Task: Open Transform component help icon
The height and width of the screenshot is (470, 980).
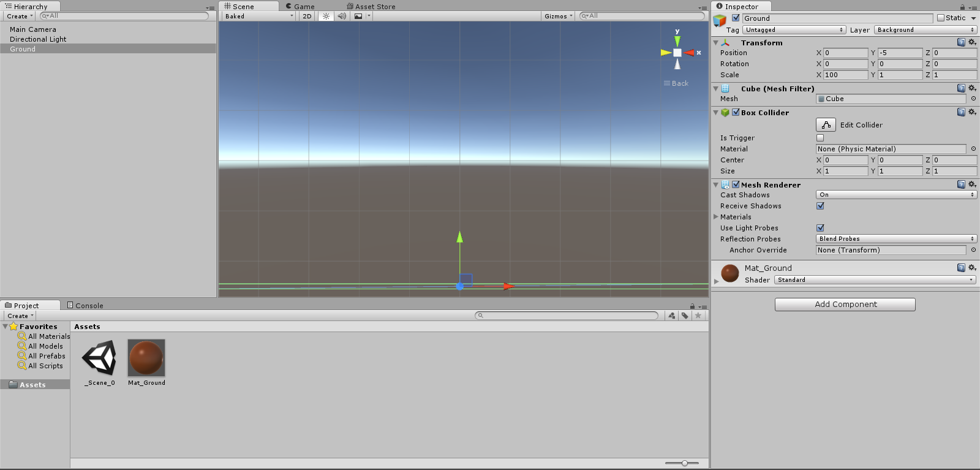Action: 961,42
